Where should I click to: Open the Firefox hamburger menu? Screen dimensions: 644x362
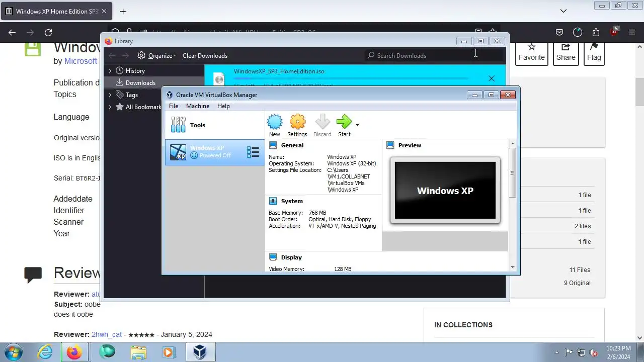[x=632, y=32]
